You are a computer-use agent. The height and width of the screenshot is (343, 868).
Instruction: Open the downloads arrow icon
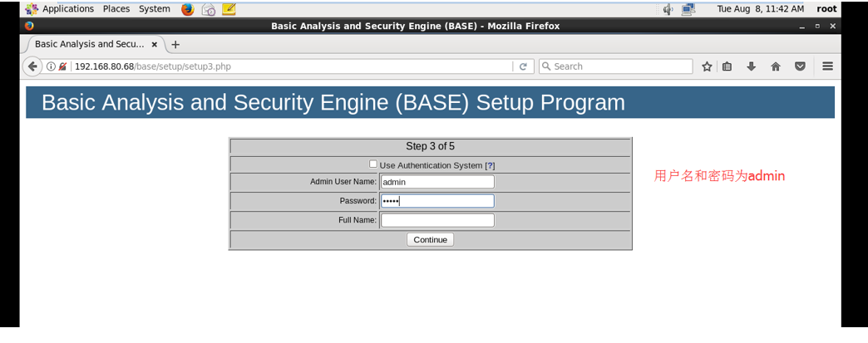click(x=752, y=66)
